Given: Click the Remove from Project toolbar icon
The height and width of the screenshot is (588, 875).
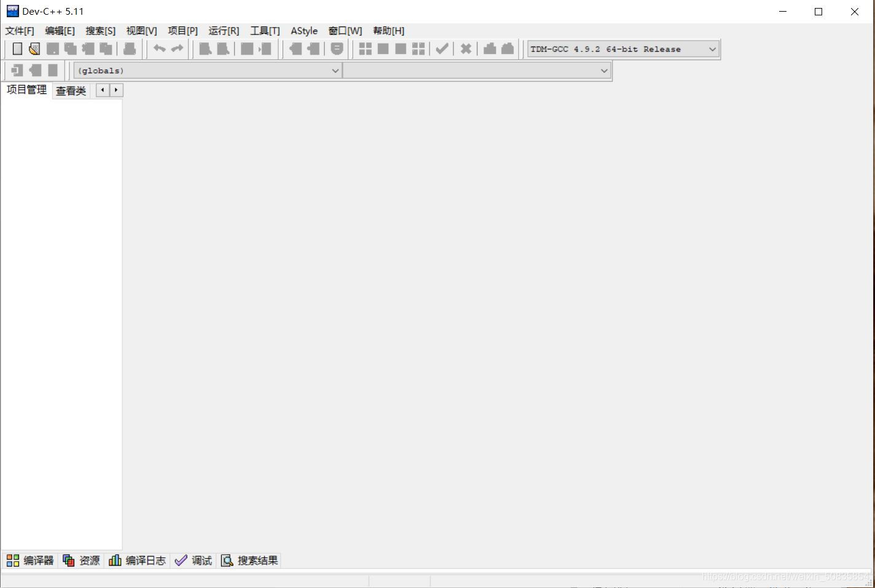Looking at the screenshot, I should 313,49.
